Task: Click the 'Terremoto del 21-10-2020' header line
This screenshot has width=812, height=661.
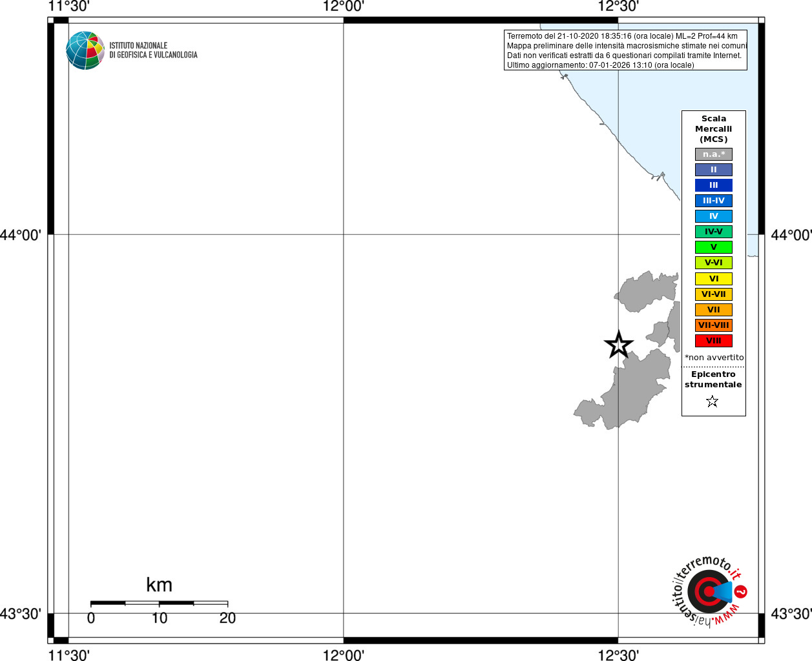Action: pyautogui.click(x=622, y=36)
